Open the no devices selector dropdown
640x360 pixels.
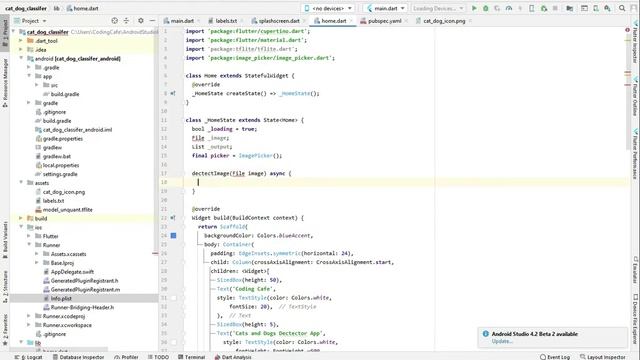point(328,8)
